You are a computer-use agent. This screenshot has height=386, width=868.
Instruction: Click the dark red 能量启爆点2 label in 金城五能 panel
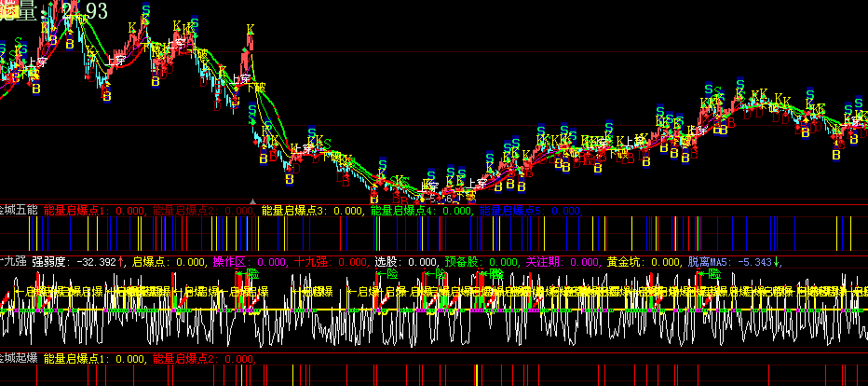tap(203, 211)
